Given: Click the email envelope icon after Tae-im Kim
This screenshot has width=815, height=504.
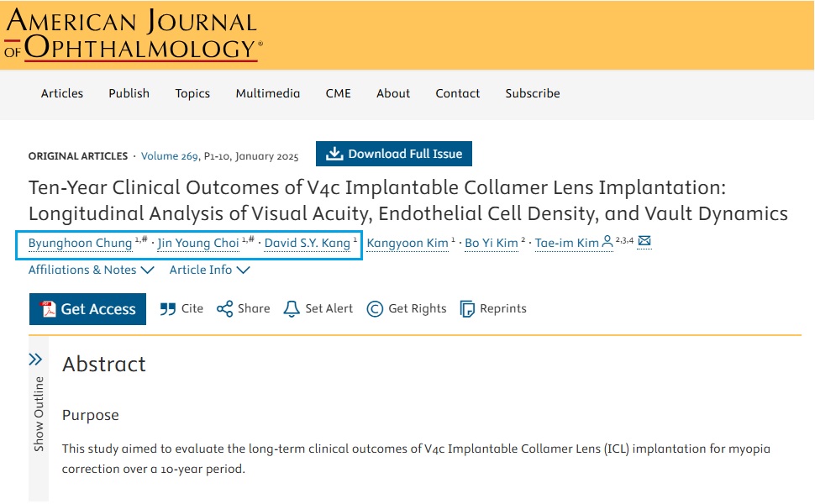Looking at the screenshot, I should [x=644, y=242].
